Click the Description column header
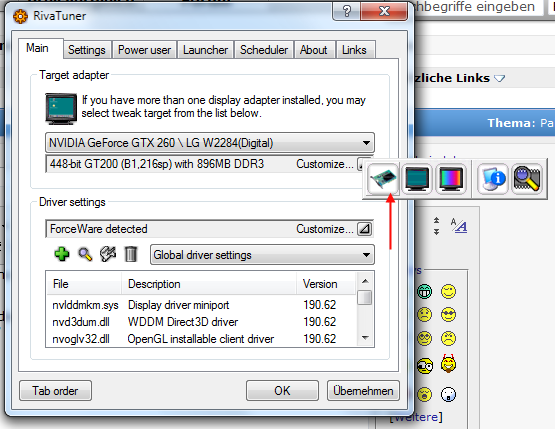The width and height of the screenshot is (555, 429). pyautogui.click(x=209, y=284)
